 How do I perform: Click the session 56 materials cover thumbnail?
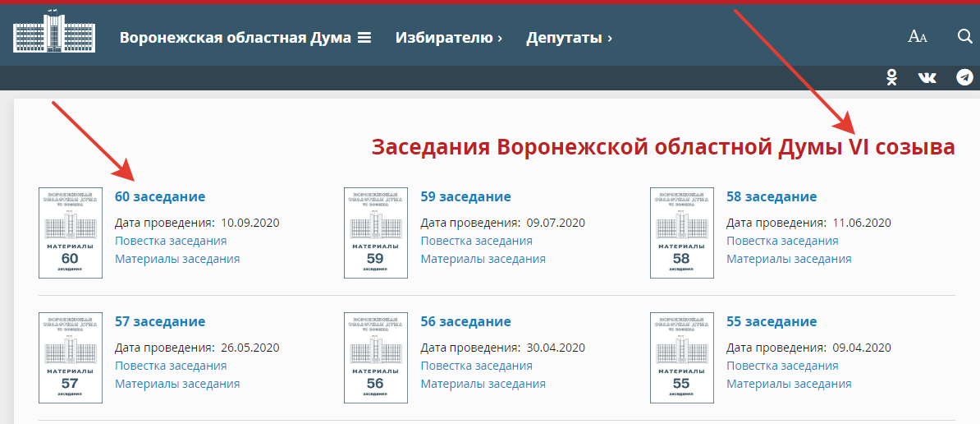(x=376, y=357)
